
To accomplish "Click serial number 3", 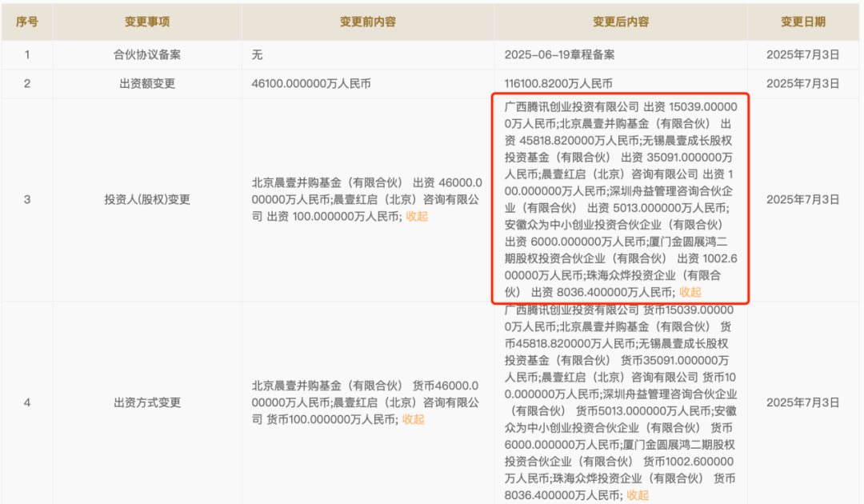I will (x=27, y=199).
